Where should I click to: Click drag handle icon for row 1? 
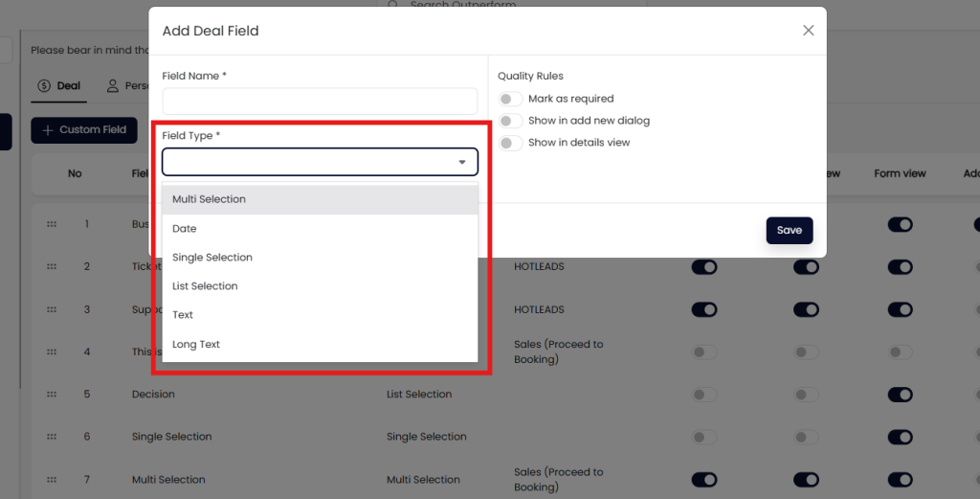pos(52,224)
